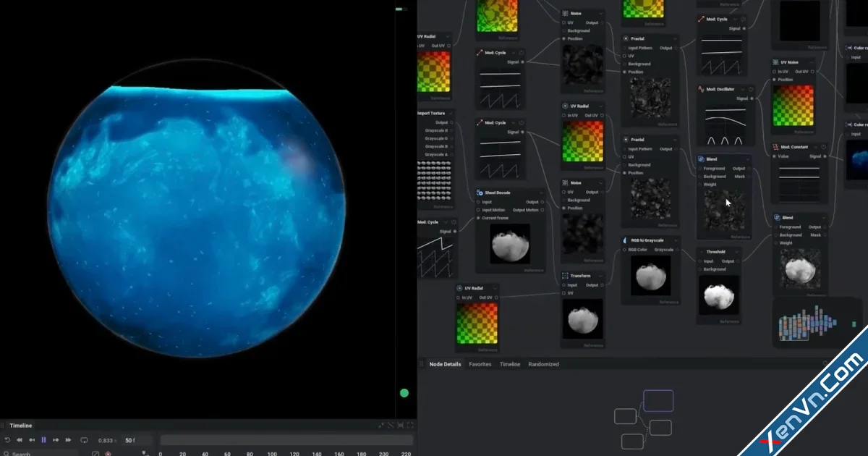Collapse the Import Texture node chevron

[450, 114]
